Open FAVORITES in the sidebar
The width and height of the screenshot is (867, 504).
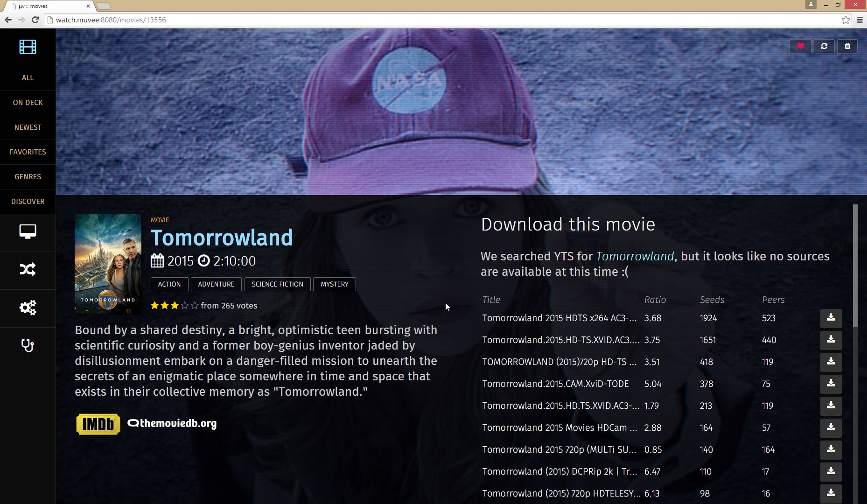coord(28,152)
